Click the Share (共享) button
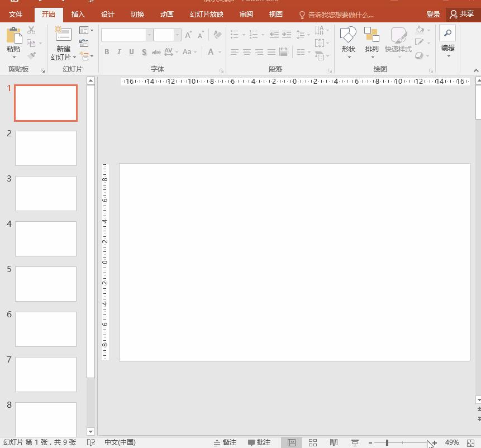The image size is (481, 448). pos(461,15)
